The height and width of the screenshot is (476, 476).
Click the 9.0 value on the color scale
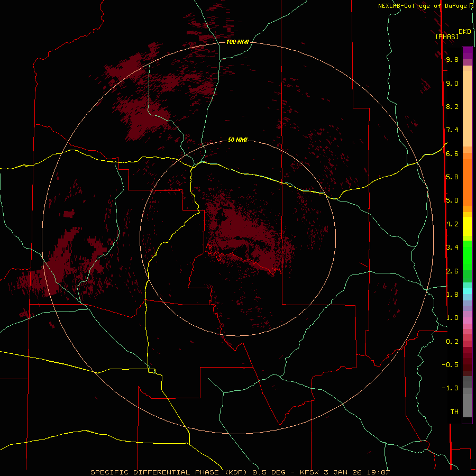(452, 84)
